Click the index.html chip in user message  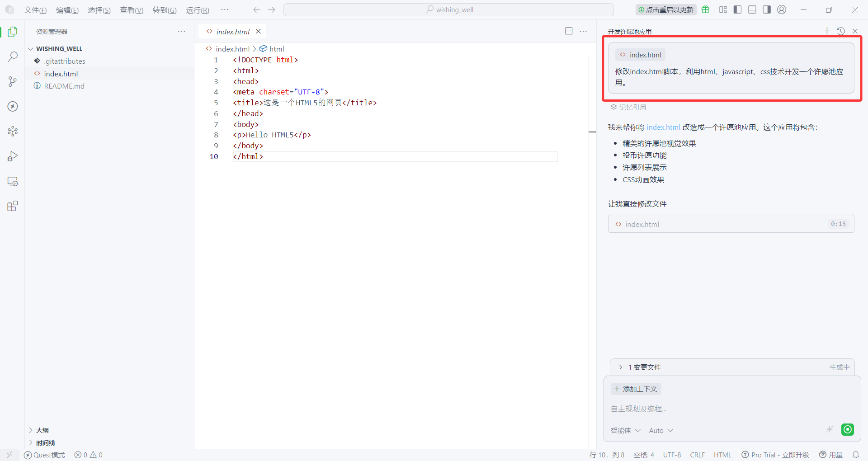point(640,55)
